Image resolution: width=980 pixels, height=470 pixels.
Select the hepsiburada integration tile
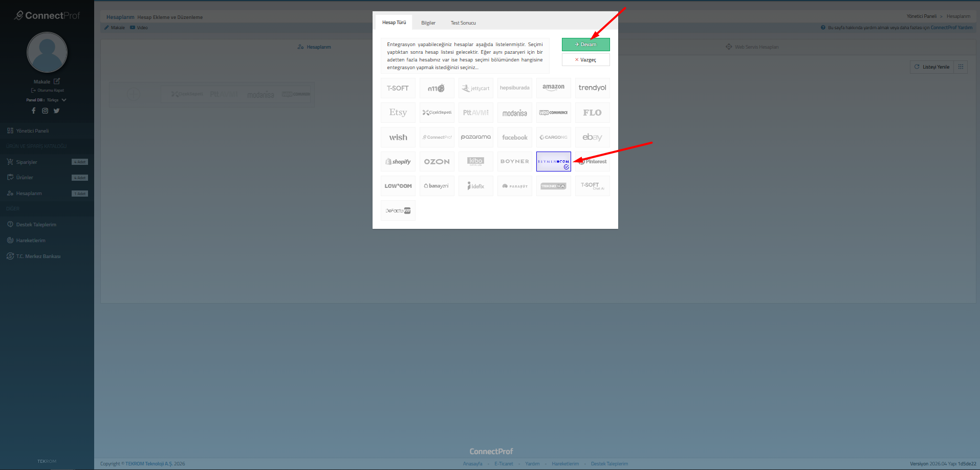[514, 88]
